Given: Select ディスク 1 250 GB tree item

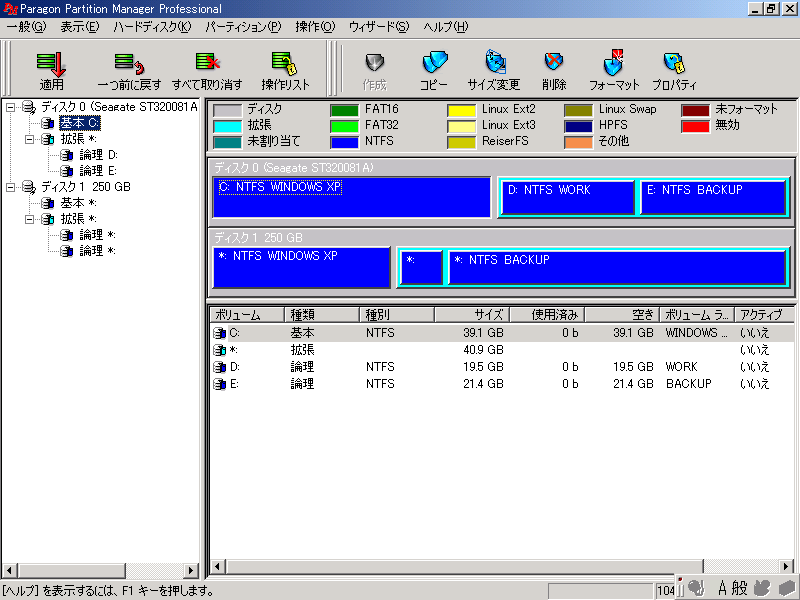Looking at the screenshot, I should tap(86, 187).
